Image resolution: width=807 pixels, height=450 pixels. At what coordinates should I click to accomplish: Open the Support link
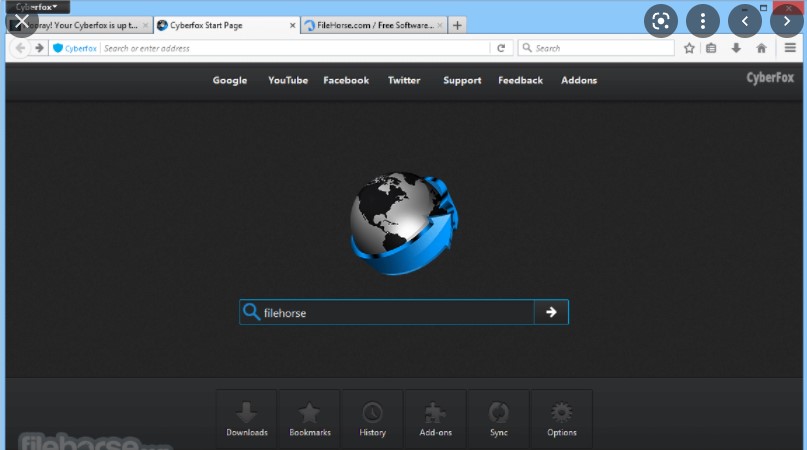pyautogui.click(x=462, y=80)
